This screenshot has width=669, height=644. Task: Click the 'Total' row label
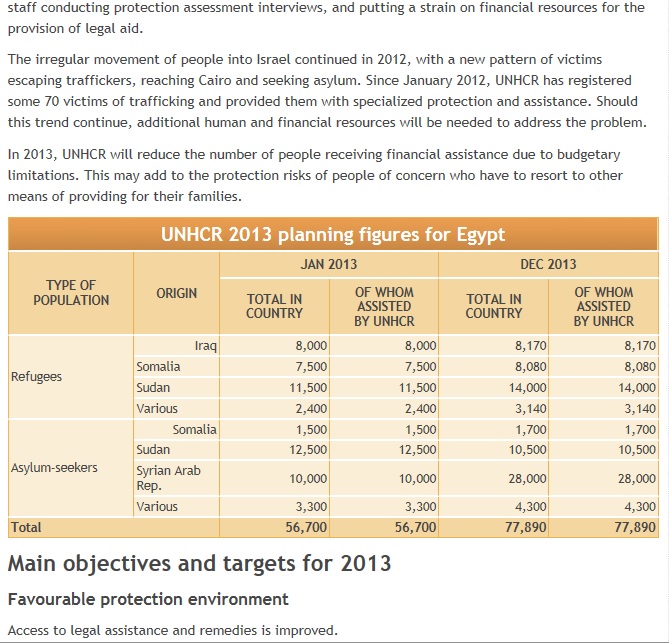[x=26, y=527]
